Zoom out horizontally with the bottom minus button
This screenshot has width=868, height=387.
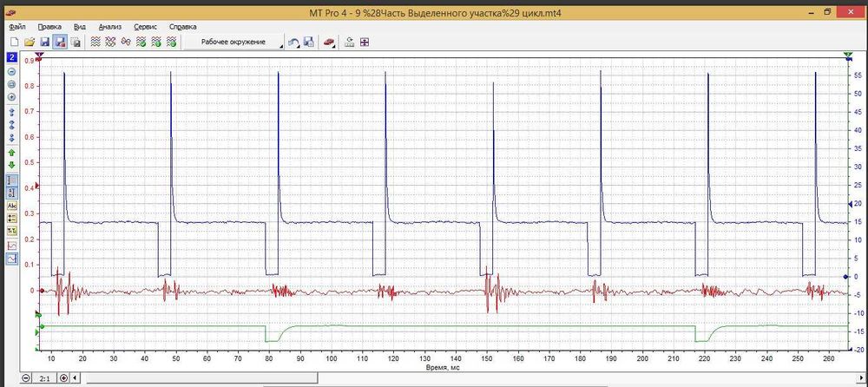pyautogui.click(x=26, y=378)
